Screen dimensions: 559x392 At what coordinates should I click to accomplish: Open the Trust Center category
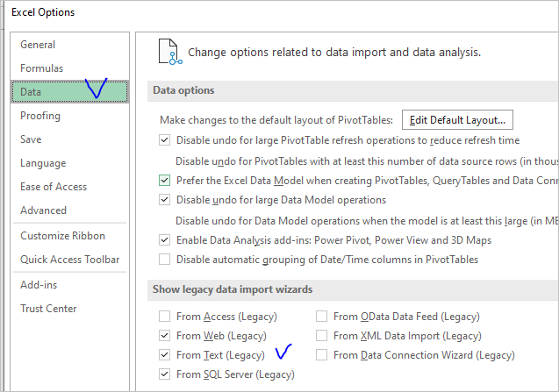pyautogui.click(x=49, y=309)
